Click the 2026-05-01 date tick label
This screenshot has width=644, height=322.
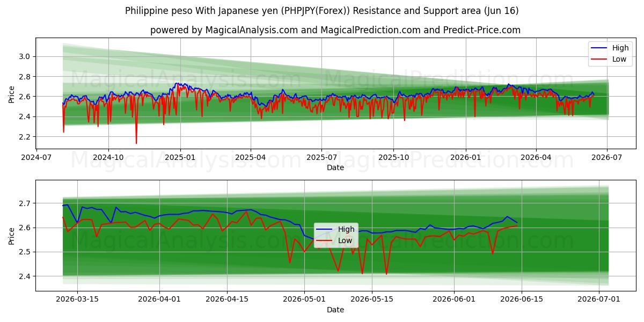point(305,299)
